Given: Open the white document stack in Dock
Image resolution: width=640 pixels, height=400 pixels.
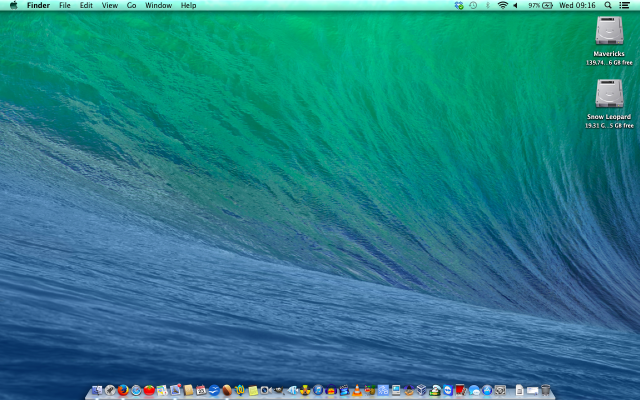Looking at the screenshot, I should 520,390.
